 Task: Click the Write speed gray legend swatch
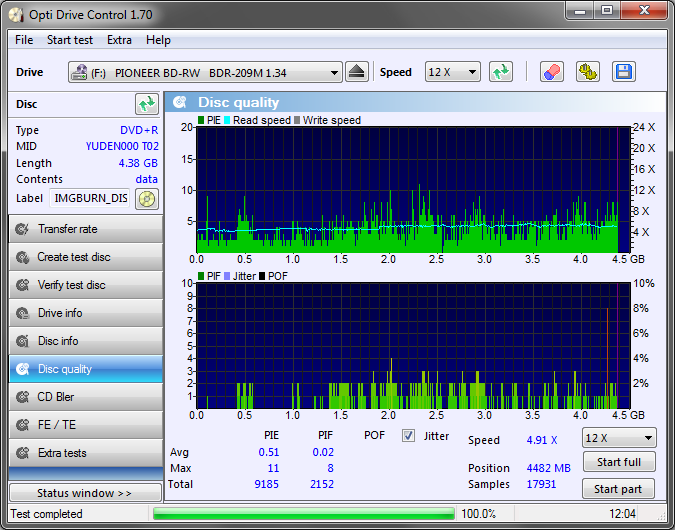click(x=297, y=120)
